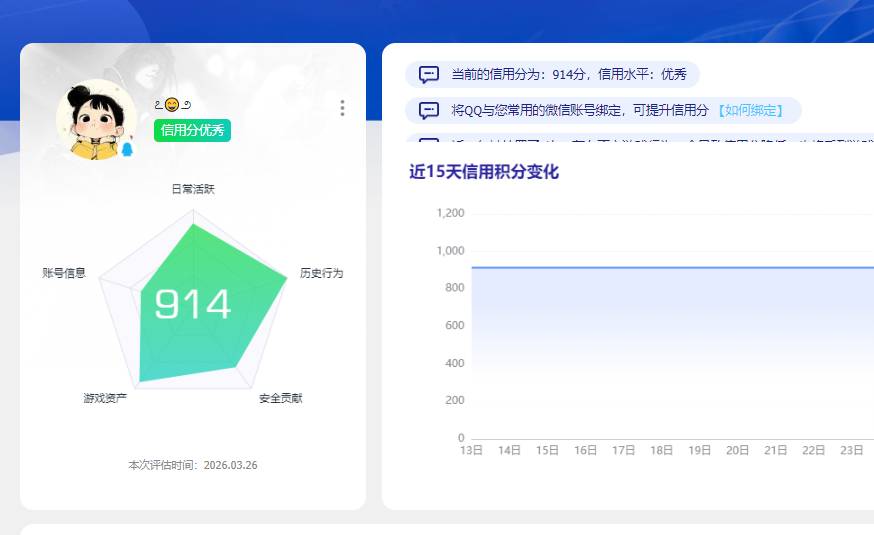Click the 800 y-axis value
The image size is (874, 535).
click(x=455, y=288)
